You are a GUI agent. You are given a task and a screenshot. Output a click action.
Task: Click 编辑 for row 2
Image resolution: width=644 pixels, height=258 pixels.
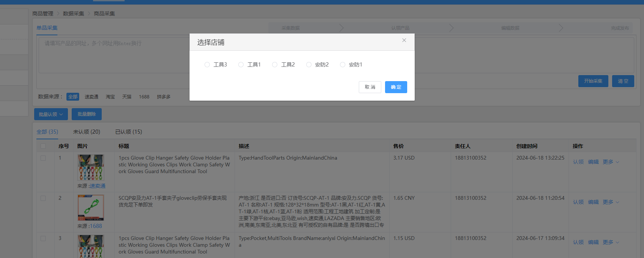tap(593, 202)
